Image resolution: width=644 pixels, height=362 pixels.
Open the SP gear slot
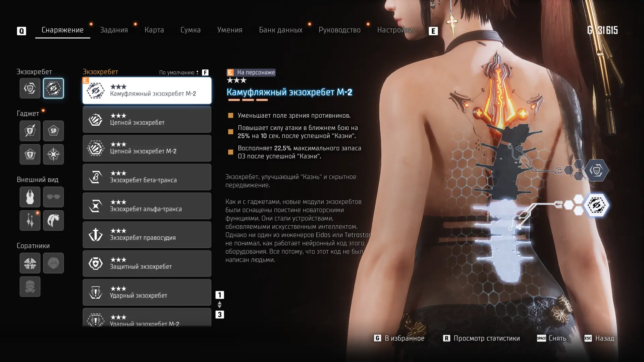click(x=53, y=131)
